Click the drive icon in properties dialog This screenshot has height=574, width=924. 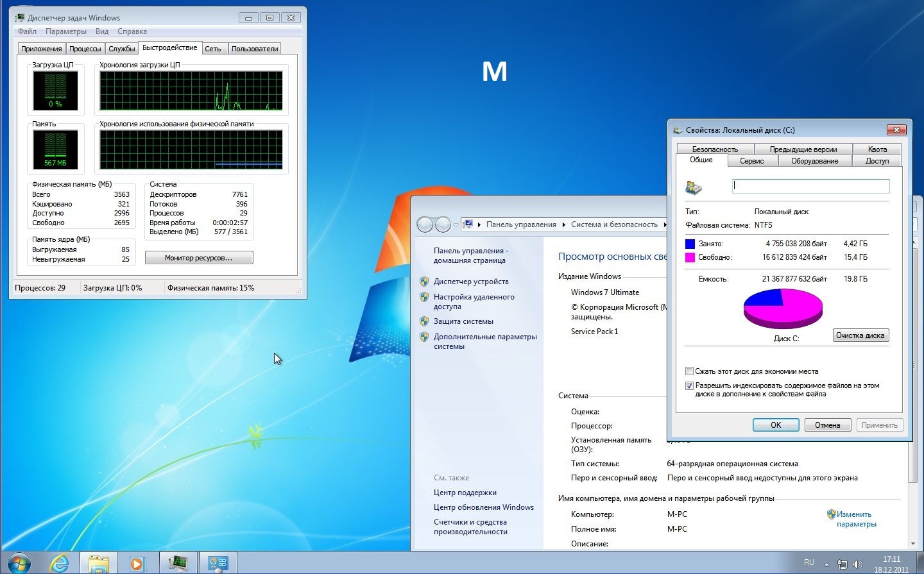click(x=694, y=187)
